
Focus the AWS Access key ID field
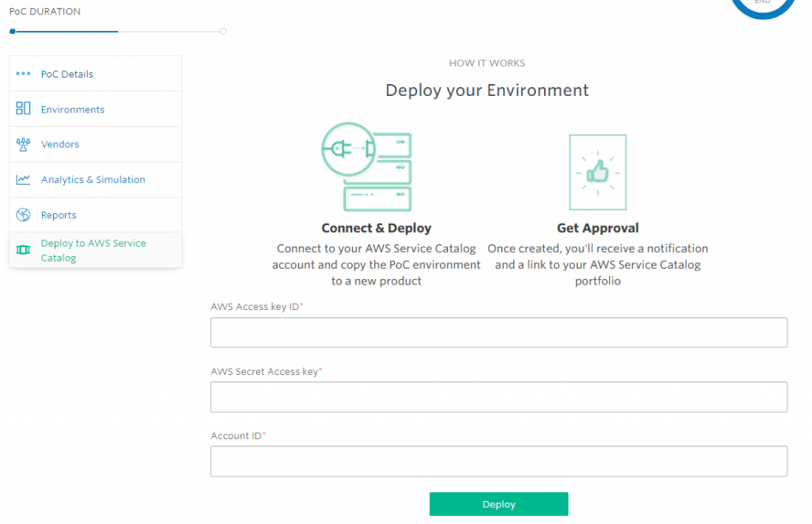[x=499, y=332]
